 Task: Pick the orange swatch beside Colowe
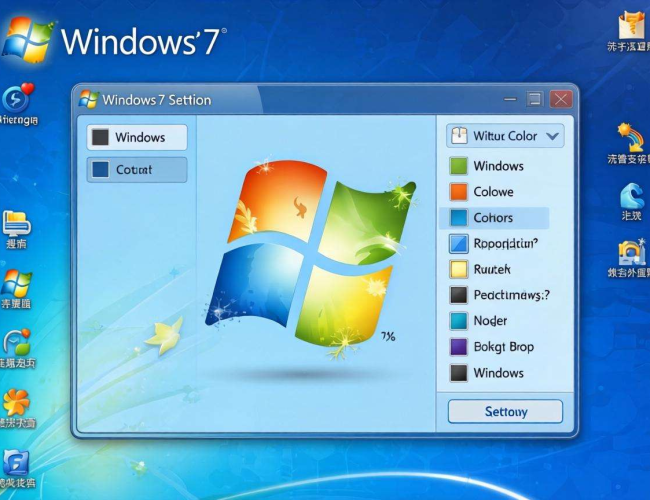click(458, 192)
